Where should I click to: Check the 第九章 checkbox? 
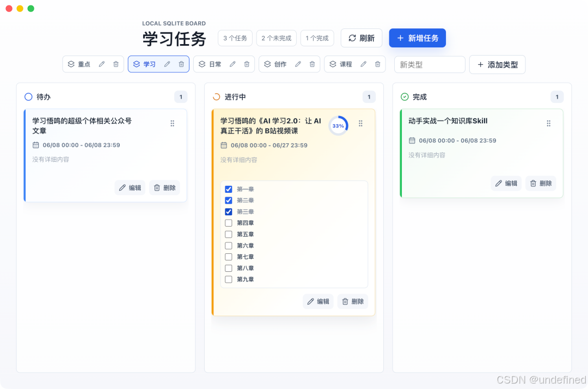(x=228, y=279)
